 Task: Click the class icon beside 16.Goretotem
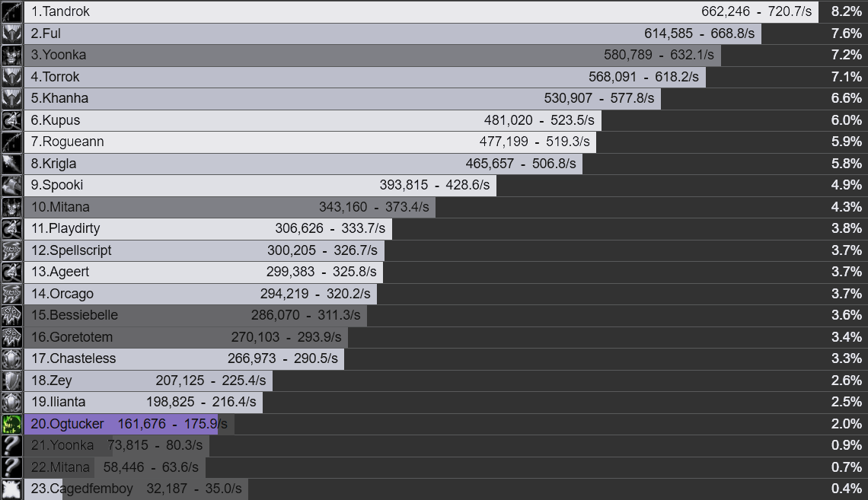point(11,337)
